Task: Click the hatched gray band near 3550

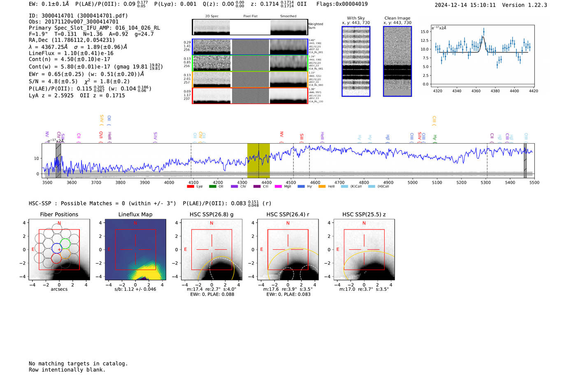Action: click(x=58, y=160)
